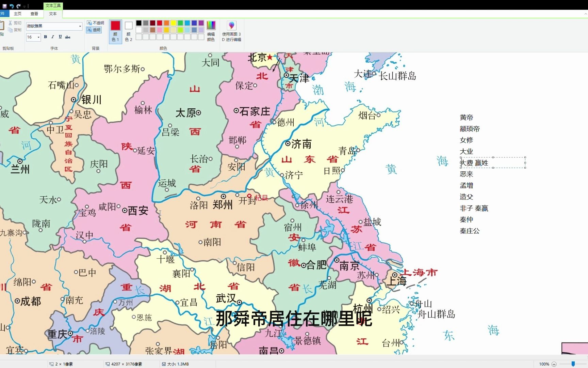The width and height of the screenshot is (588, 368).
Task: Click inside the active text box 大费 嬴姓
Action: (x=493, y=163)
